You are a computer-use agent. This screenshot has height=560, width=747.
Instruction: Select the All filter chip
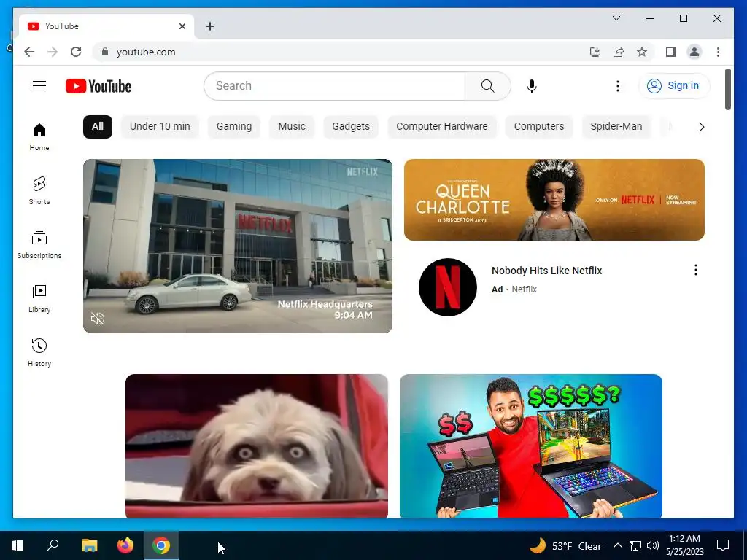tap(98, 127)
